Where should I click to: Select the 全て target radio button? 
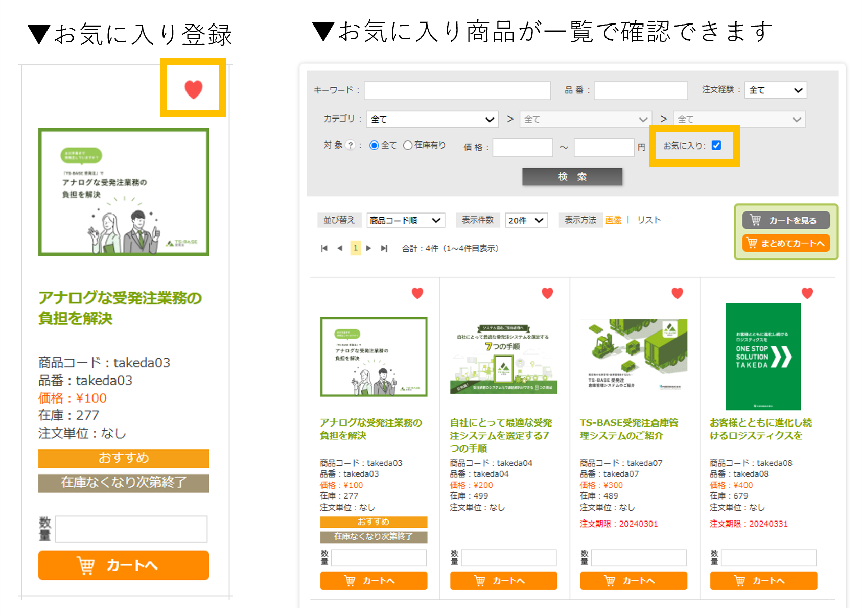pyautogui.click(x=374, y=145)
